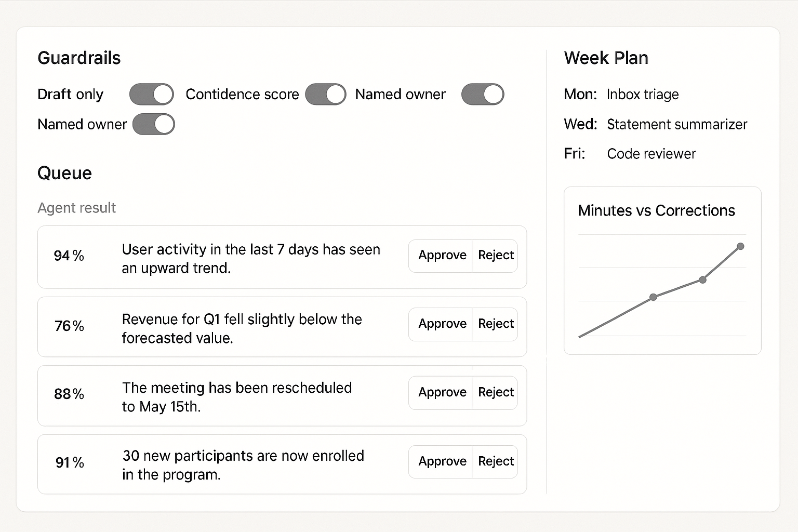The width and height of the screenshot is (798, 532).
Task: Toggle Named owner switch below Draft only
Action: [x=153, y=125]
